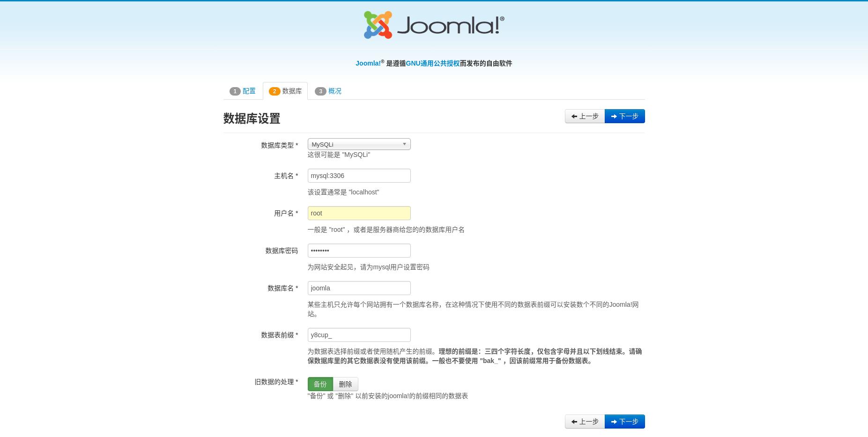Select 删除 for old data handling
The width and height of the screenshot is (868, 437).
[346, 384]
